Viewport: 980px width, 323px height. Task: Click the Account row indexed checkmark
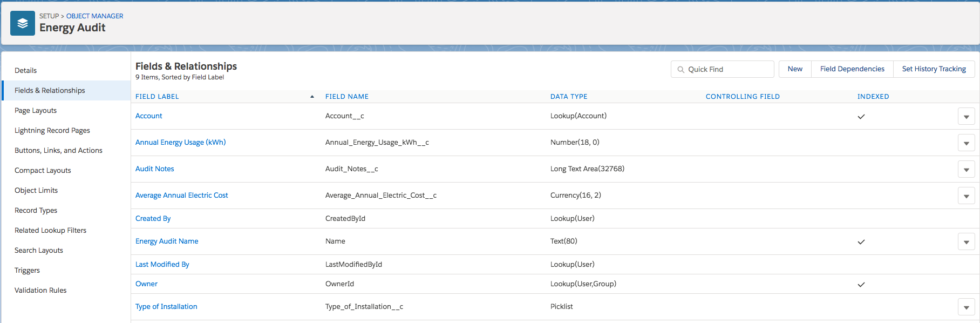(x=861, y=116)
